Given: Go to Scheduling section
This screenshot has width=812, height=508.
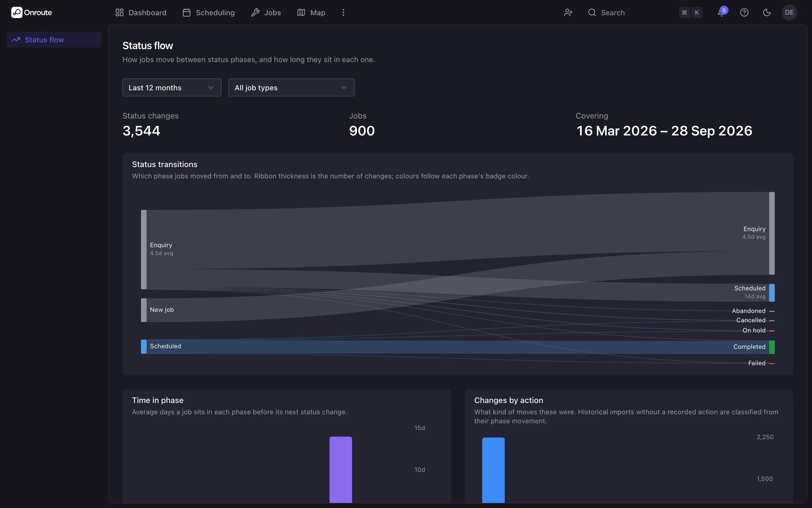Looking at the screenshot, I should pyautogui.click(x=208, y=12).
